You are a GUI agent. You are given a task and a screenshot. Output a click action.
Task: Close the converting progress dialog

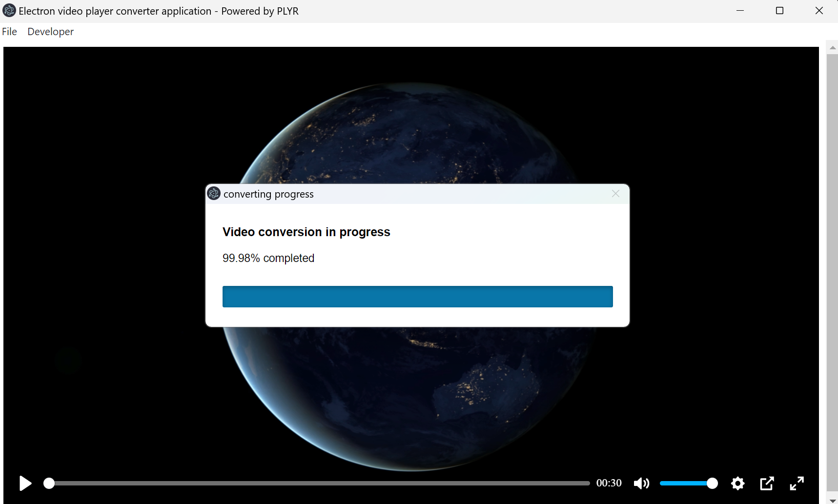click(x=615, y=194)
